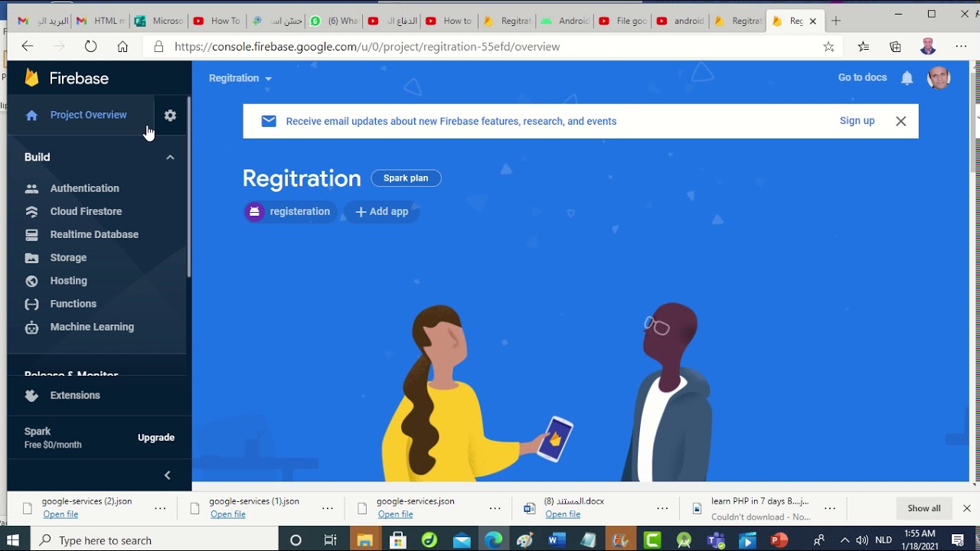This screenshot has width=980, height=551.
Task: Click the Spark plan badge
Action: pyautogui.click(x=406, y=178)
